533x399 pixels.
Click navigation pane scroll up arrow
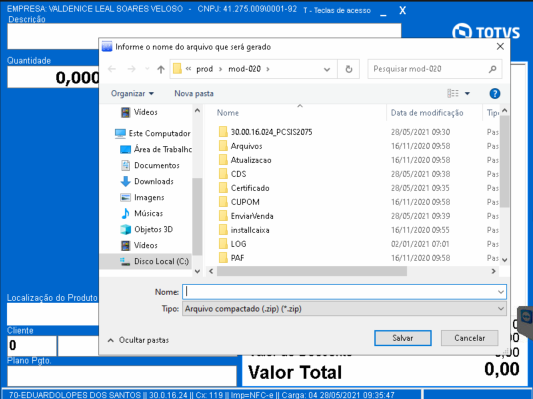point(197,111)
